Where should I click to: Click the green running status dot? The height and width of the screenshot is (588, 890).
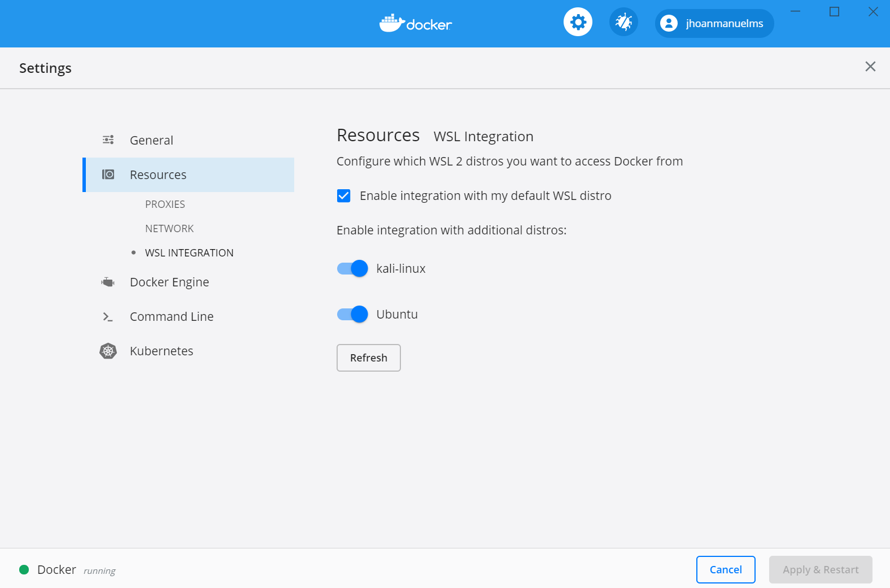pyautogui.click(x=24, y=569)
